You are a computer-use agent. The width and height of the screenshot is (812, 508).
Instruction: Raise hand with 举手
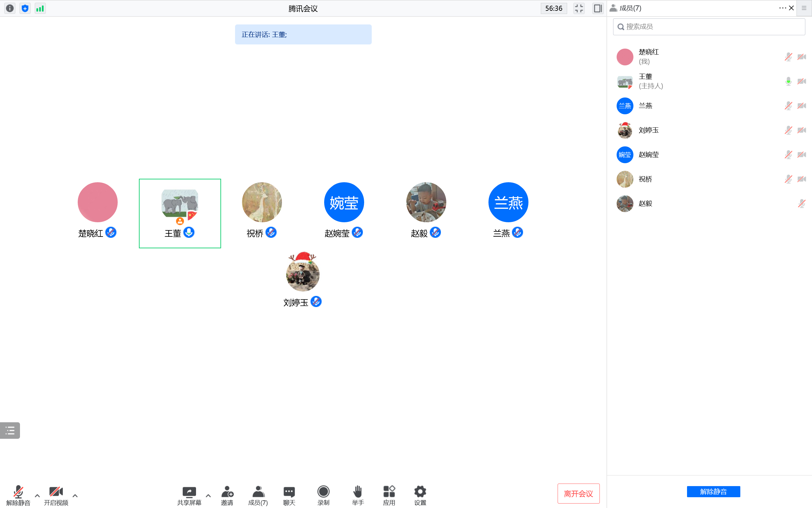(x=358, y=495)
